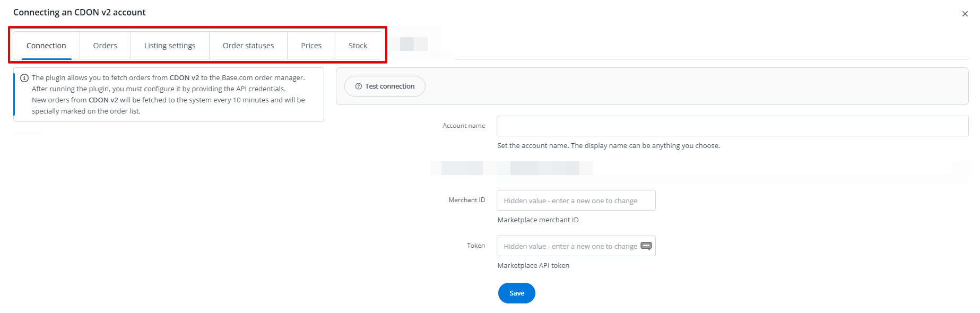The image size is (980, 313).
Task: Click the Token label
Action: pyautogui.click(x=476, y=246)
